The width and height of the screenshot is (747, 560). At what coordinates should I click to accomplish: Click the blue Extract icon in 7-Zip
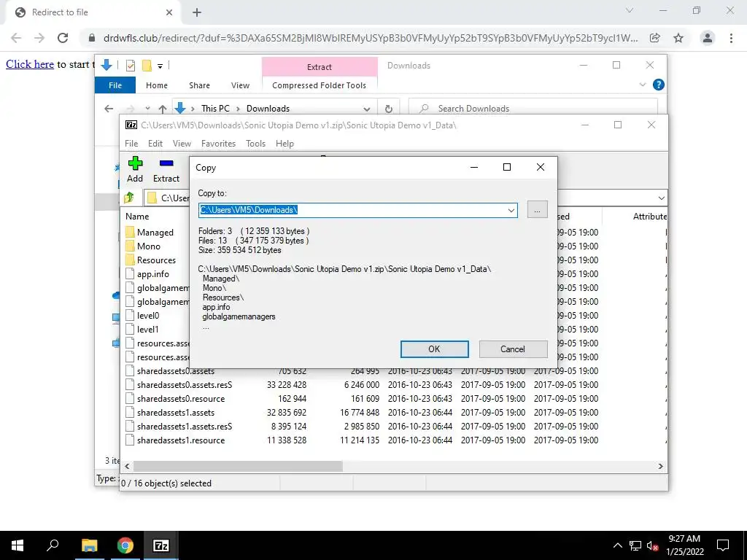[166, 163]
